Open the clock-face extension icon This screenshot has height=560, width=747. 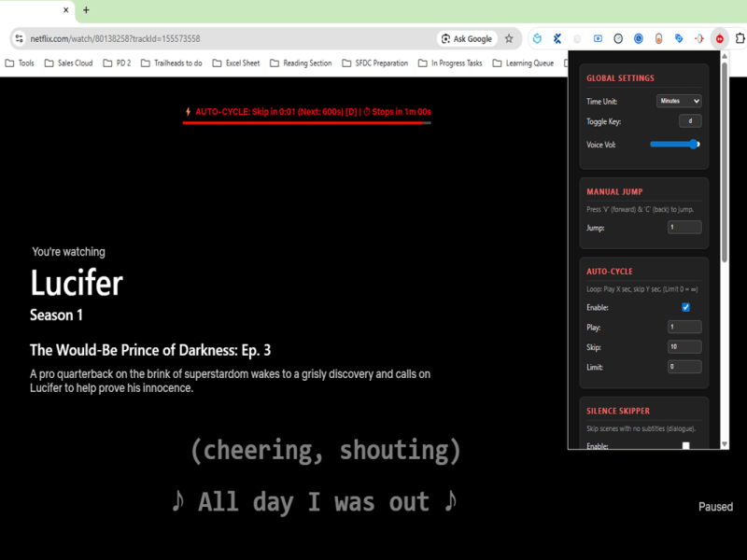pyautogui.click(x=617, y=38)
